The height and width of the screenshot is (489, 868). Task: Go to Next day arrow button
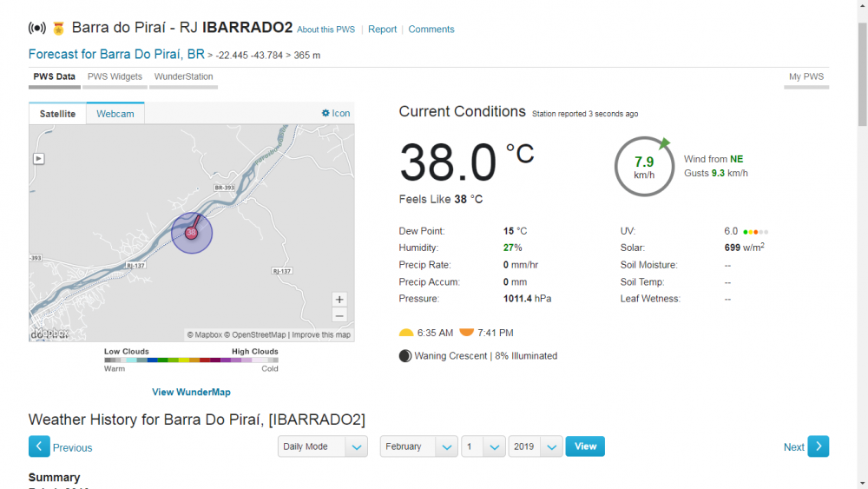tap(818, 446)
